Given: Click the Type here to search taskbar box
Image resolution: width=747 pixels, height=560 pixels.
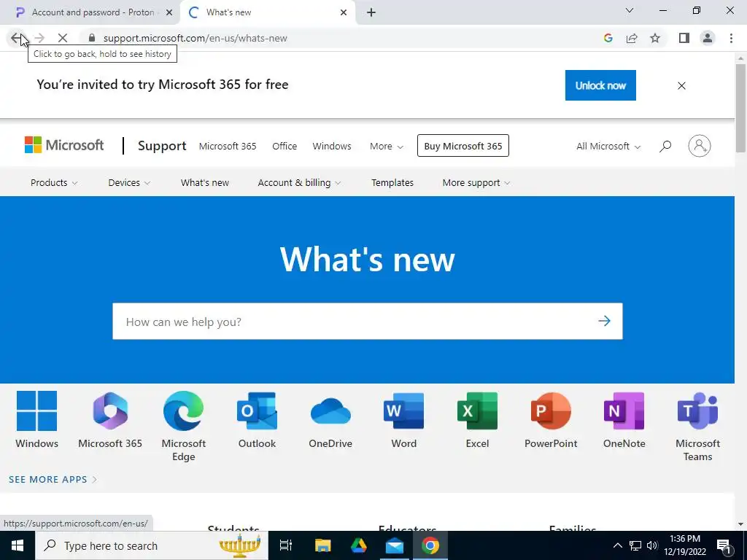Looking at the screenshot, I should [x=152, y=545].
